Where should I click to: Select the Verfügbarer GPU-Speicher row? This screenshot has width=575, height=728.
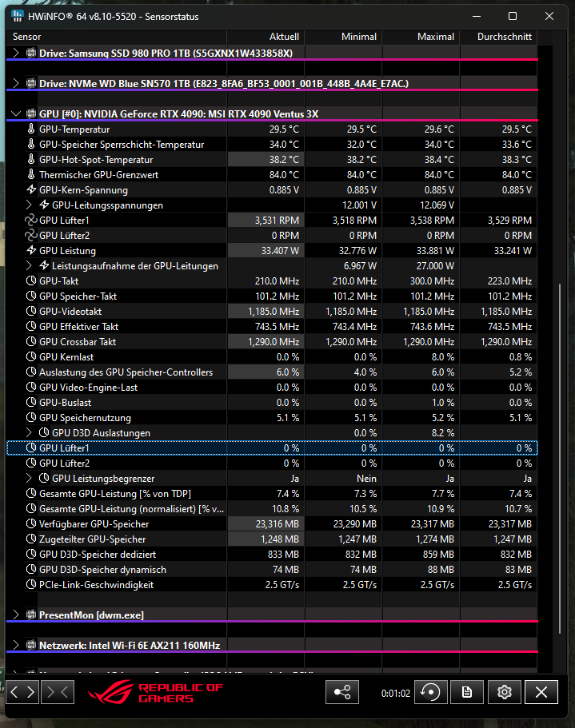(272, 523)
